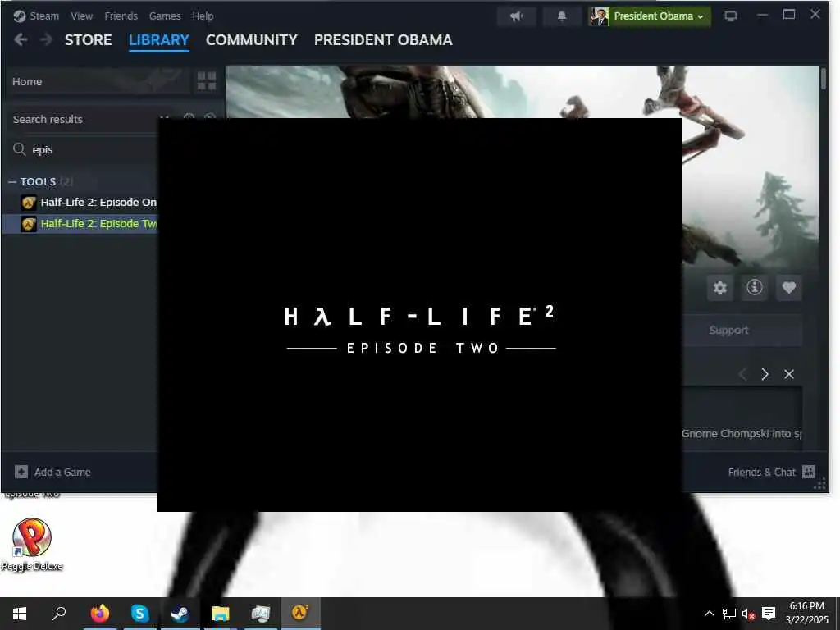This screenshot has height=630, width=840.
Task: Open the Help menu
Action: pos(203,16)
